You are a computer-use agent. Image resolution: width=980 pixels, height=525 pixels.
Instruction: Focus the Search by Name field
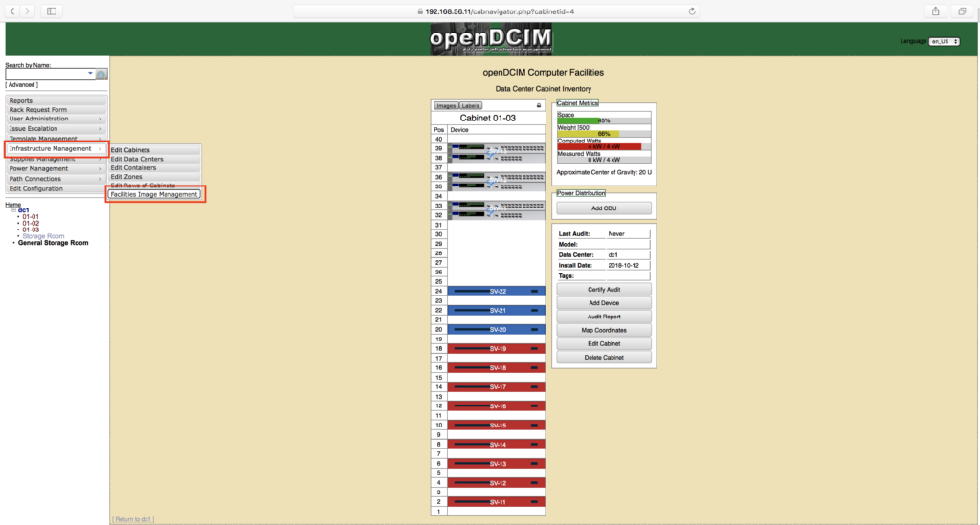[50, 74]
